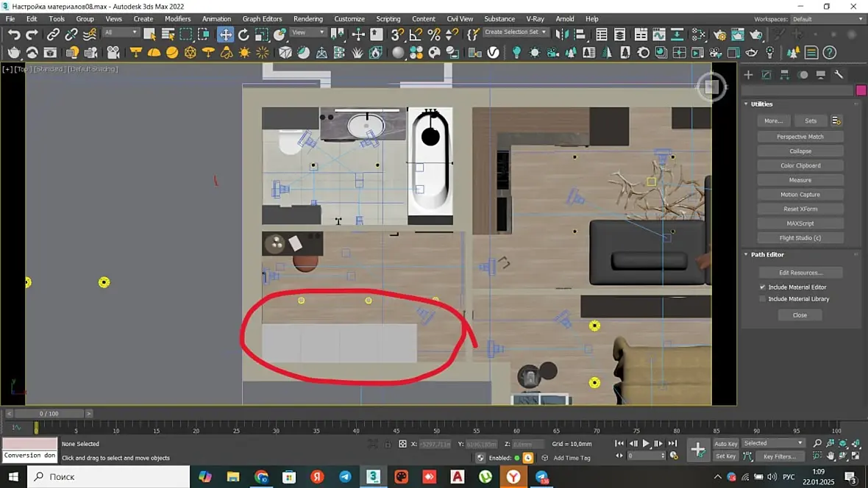Open the Hierarchy tab in command panel
The width and height of the screenshot is (868, 488).
tap(784, 75)
